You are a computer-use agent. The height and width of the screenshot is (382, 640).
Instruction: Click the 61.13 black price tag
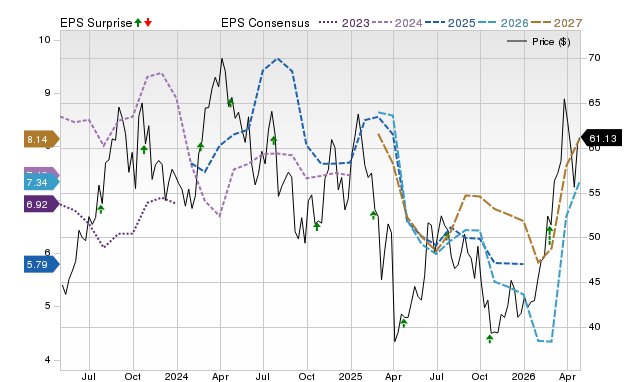(x=601, y=138)
